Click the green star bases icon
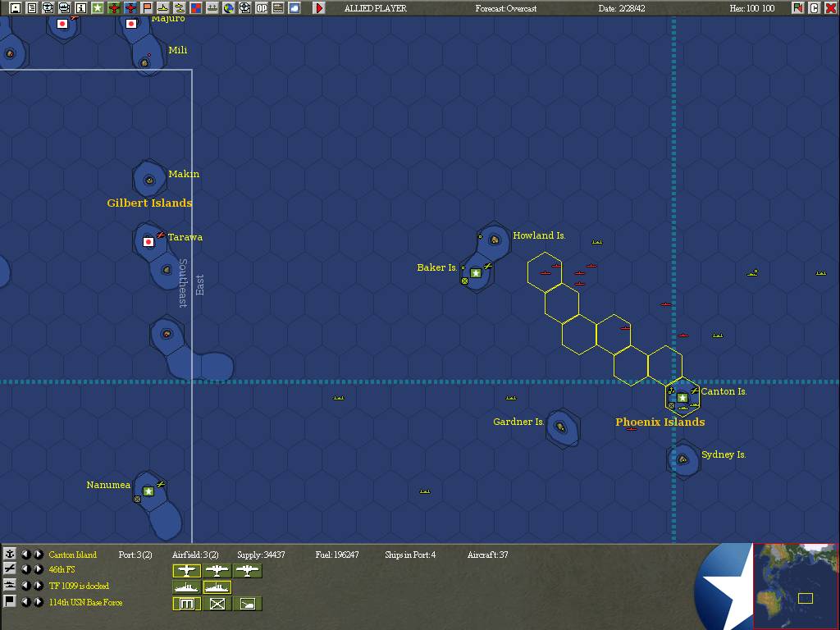Viewport: 840px width, 630px height. pyautogui.click(x=98, y=7)
